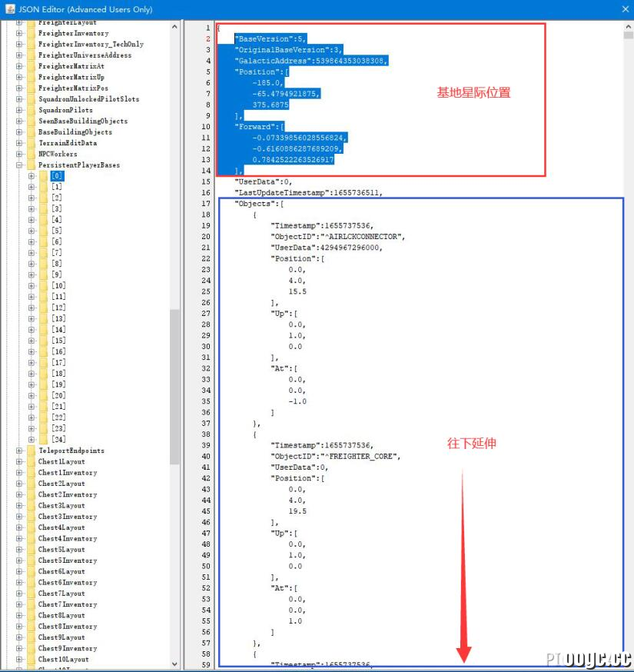
Task: Click the Chest2Layout folder icon
Action: (31, 484)
